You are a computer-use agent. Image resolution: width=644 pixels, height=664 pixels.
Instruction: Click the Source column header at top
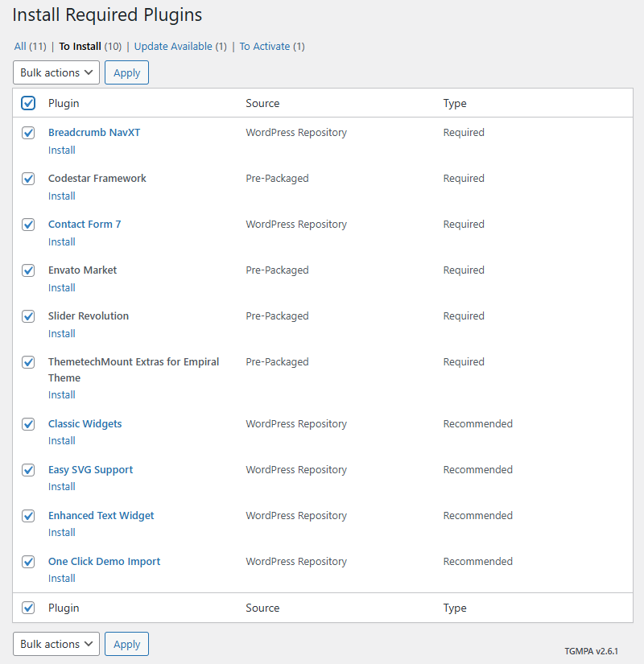pyautogui.click(x=262, y=103)
